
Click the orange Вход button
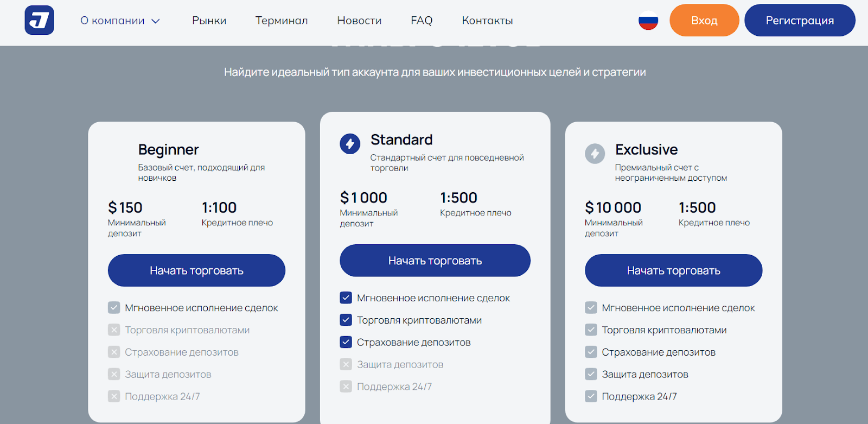pyautogui.click(x=704, y=21)
